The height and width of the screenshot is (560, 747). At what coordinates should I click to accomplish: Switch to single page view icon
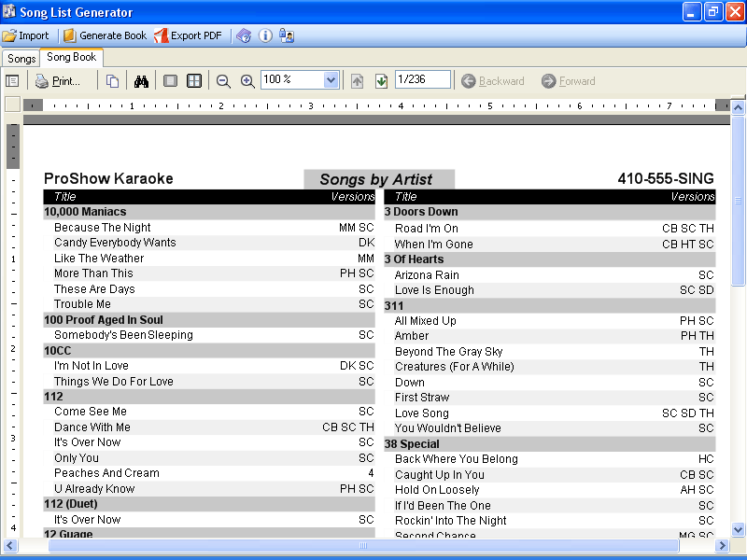[170, 81]
